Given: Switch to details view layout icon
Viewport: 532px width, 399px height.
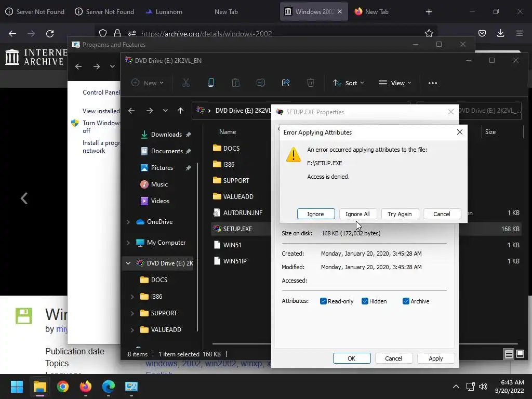Looking at the screenshot, I should pos(509,354).
